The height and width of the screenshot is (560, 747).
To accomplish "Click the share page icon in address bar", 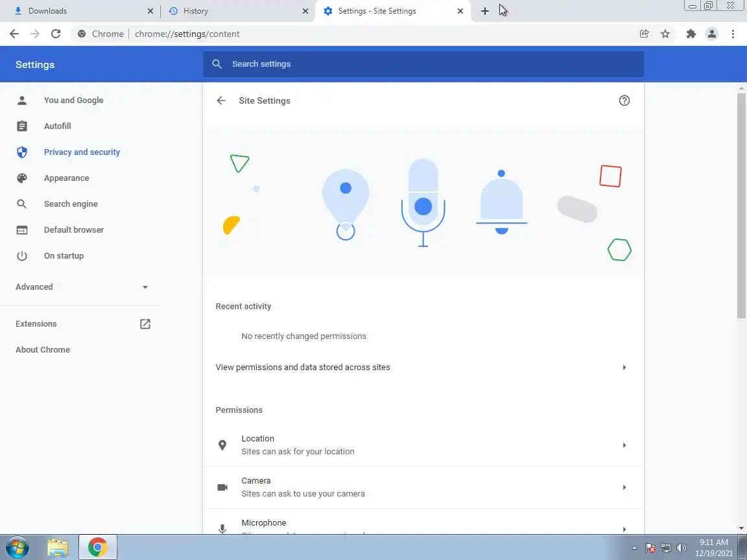I will (644, 34).
